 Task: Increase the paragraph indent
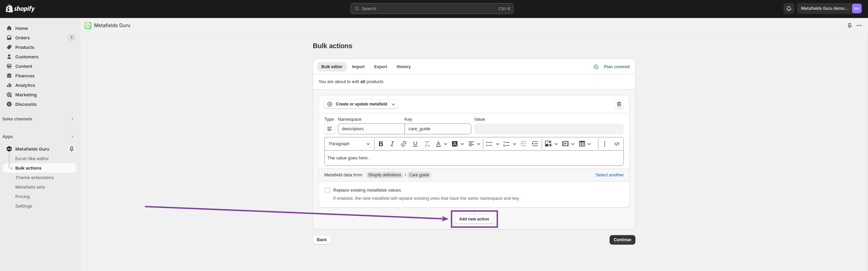point(535,144)
